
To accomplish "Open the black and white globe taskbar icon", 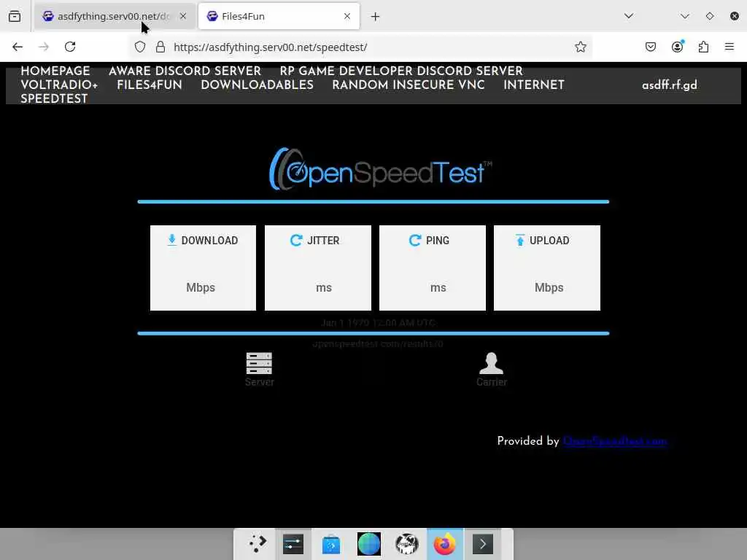I will pyautogui.click(x=407, y=544).
